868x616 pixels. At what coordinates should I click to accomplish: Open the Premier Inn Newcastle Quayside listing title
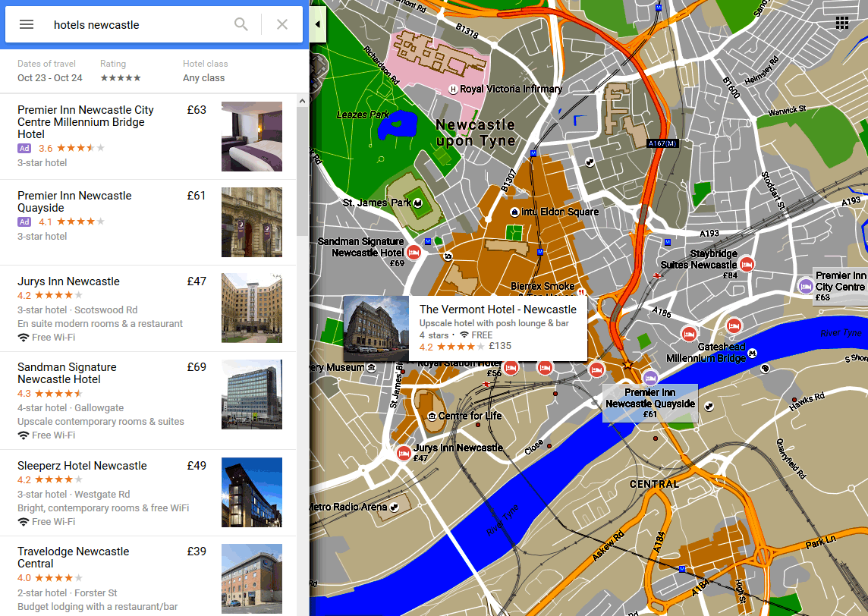[74, 202]
